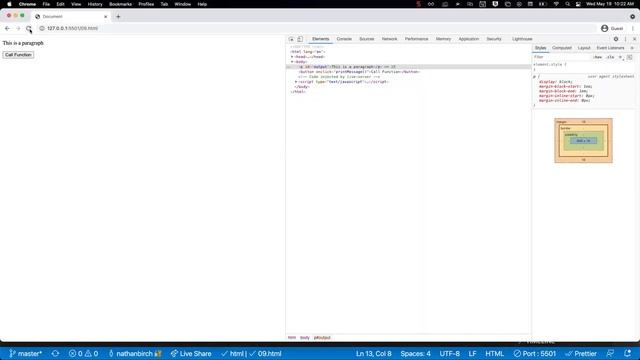
Task: Click the p#output breadcrumb in DevTools
Action: [322, 338]
